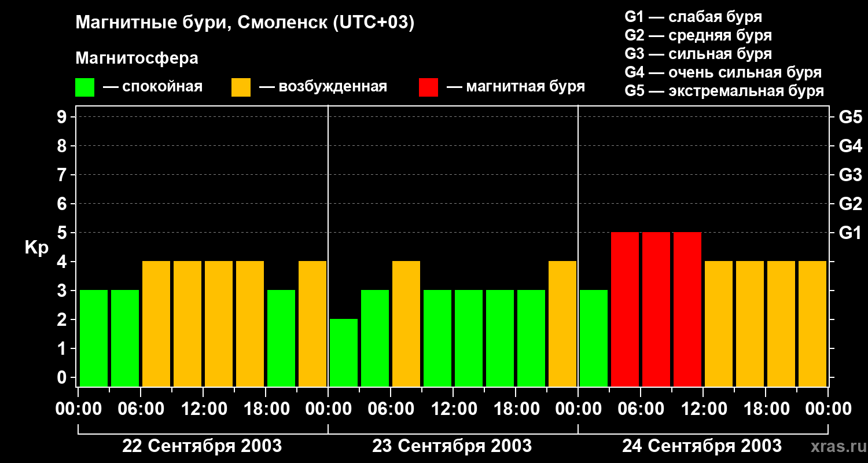Select the last orange bar on 24 September
Viewport: 868px width, 463px height.
(812, 324)
